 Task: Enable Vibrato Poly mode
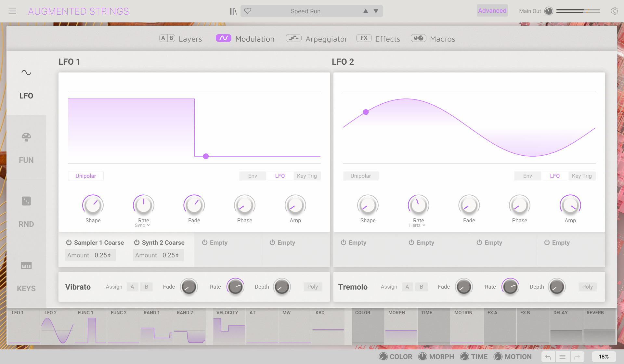(x=313, y=287)
